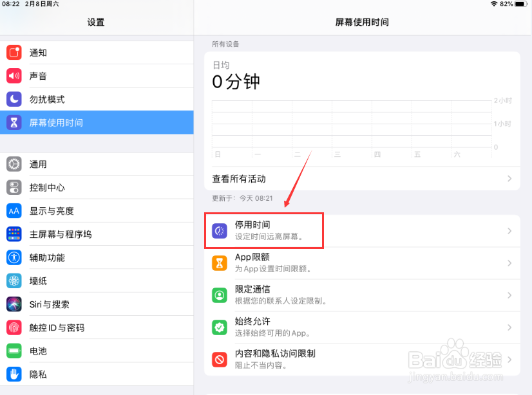
Task: Tap 选择始终可用的App description text
Action: click(272, 333)
